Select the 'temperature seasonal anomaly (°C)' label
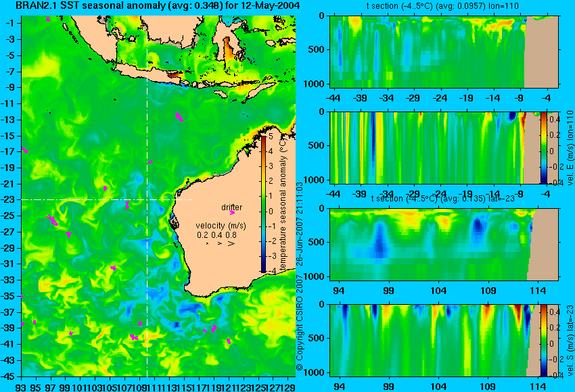575x392 pixels. [283, 204]
